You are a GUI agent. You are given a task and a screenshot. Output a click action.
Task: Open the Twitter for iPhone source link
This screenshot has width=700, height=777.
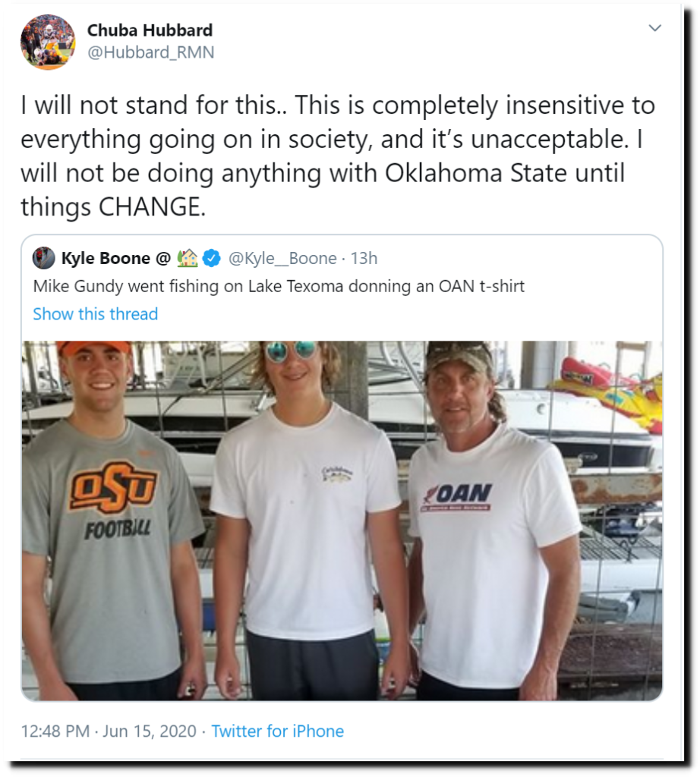click(x=277, y=731)
